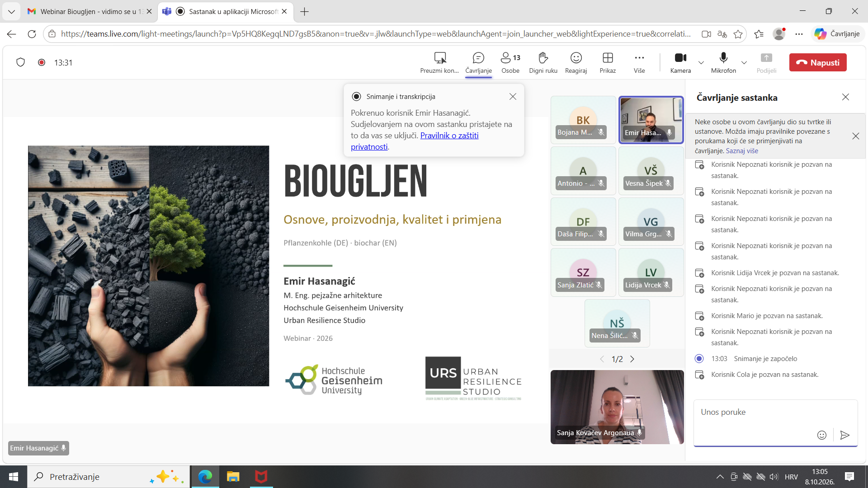Click the Pretraživanje taskbar search box

[x=108, y=477]
